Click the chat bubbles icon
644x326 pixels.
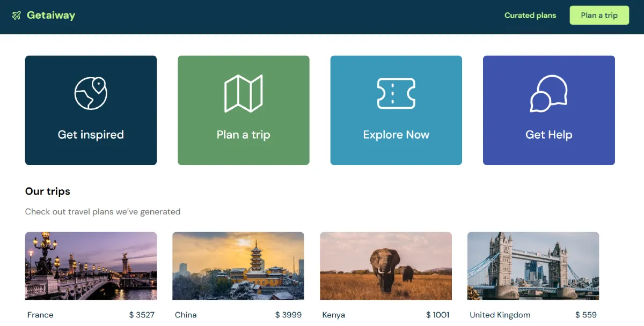point(548,93)
